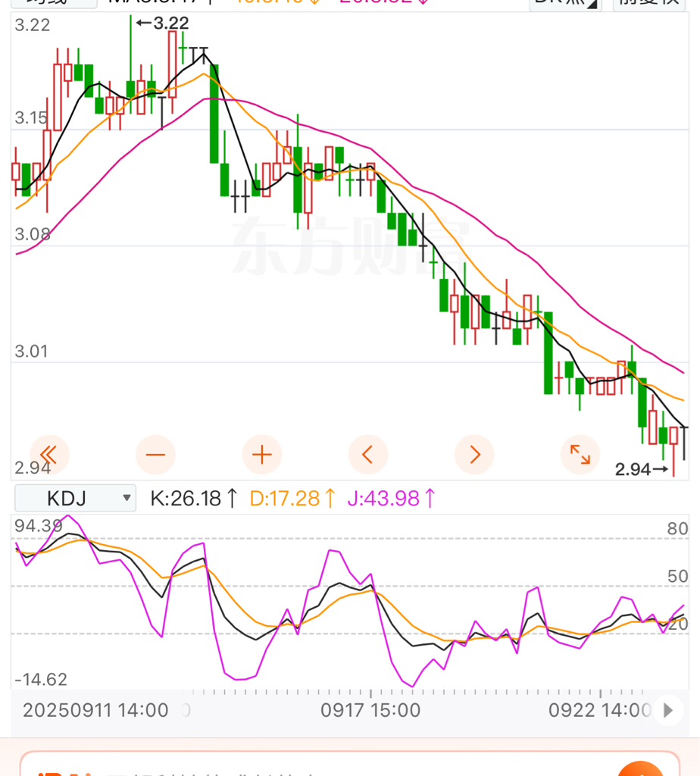
Task: Expand chart to fullscreen
Action: pos(580,455)
